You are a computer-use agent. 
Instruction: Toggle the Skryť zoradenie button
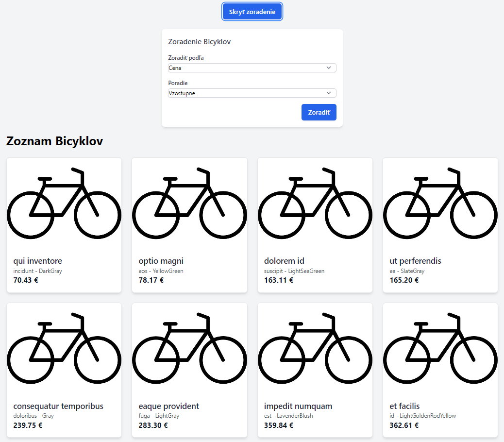[x=252, y=12]
